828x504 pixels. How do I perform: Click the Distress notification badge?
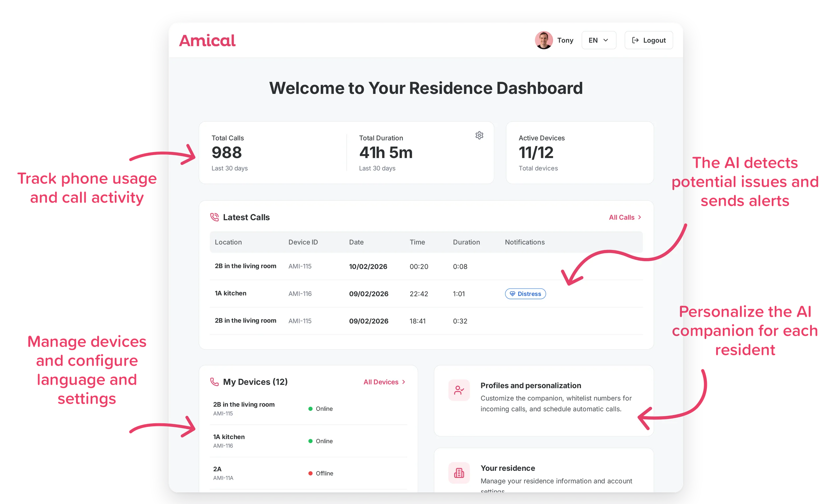pyautogui.click(x=525, y=294)
